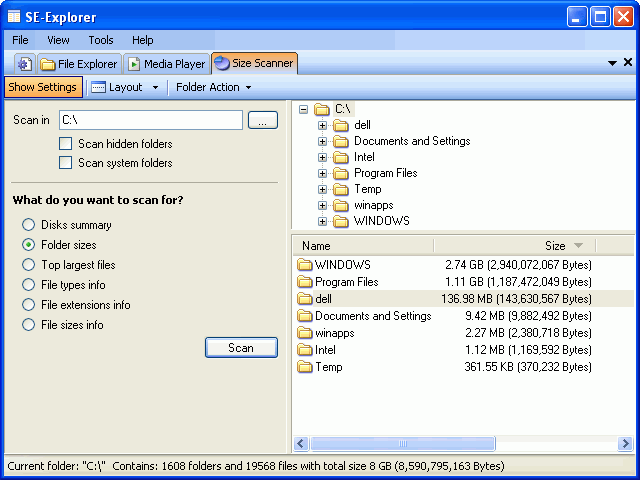Select File extensions info radio option
This screenshot has width=640, height=480.
click(28, 304)
